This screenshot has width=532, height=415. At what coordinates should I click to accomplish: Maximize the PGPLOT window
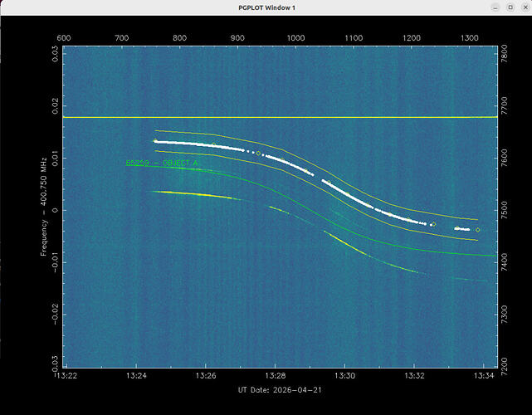click(510, 7)
